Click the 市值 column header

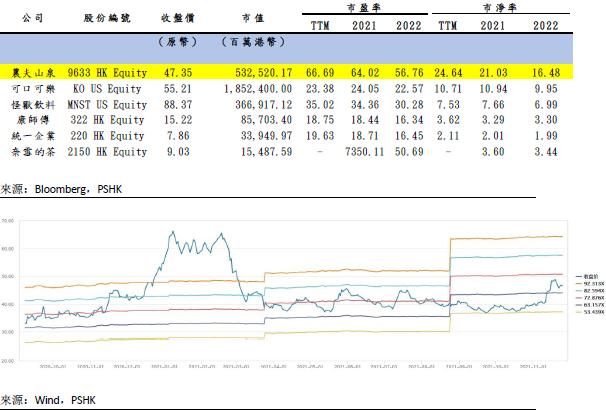point(253,18)
